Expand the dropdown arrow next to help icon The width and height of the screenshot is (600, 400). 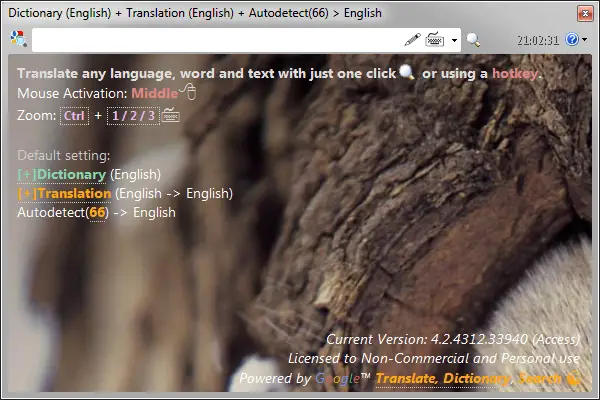[584, 39]
